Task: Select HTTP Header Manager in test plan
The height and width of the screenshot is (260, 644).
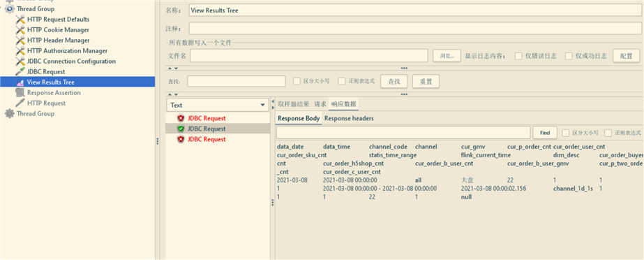Action: point(59,41)
